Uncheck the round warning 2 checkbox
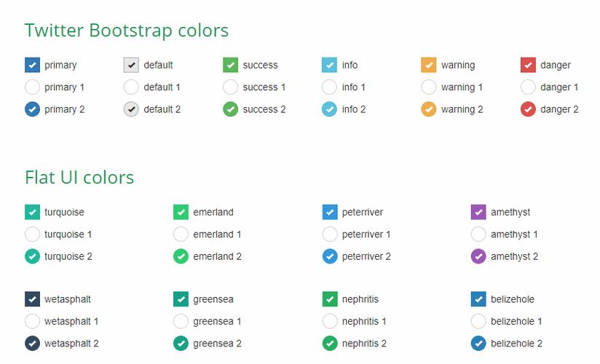This screenshot has width=600, height=364. pyautogui.click(x=428, y=109)
